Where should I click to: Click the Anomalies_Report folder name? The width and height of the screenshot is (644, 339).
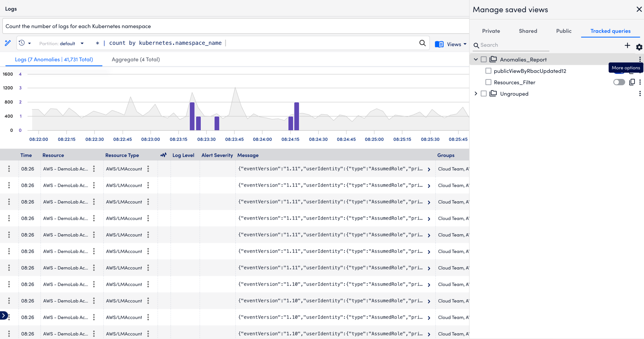click(523, 60)
